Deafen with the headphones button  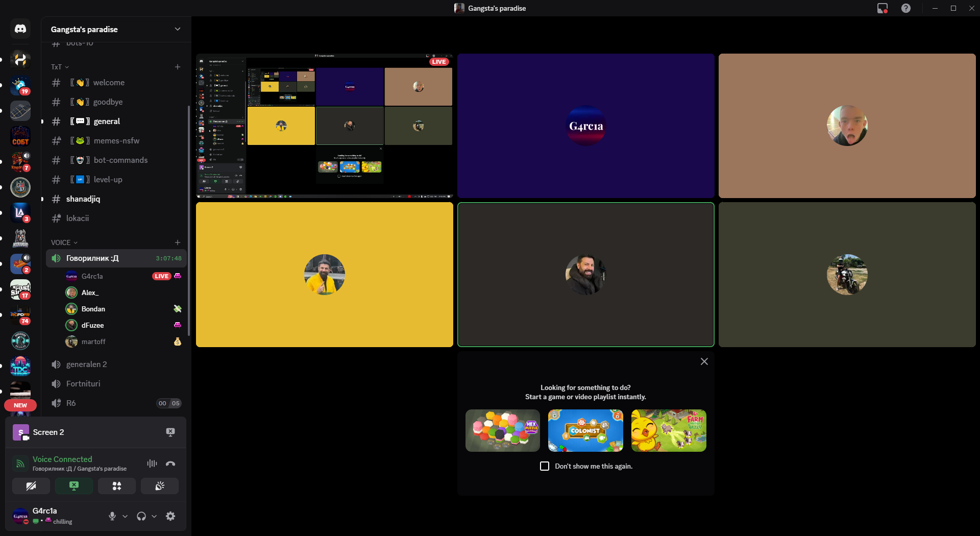[x=141, y=516]
